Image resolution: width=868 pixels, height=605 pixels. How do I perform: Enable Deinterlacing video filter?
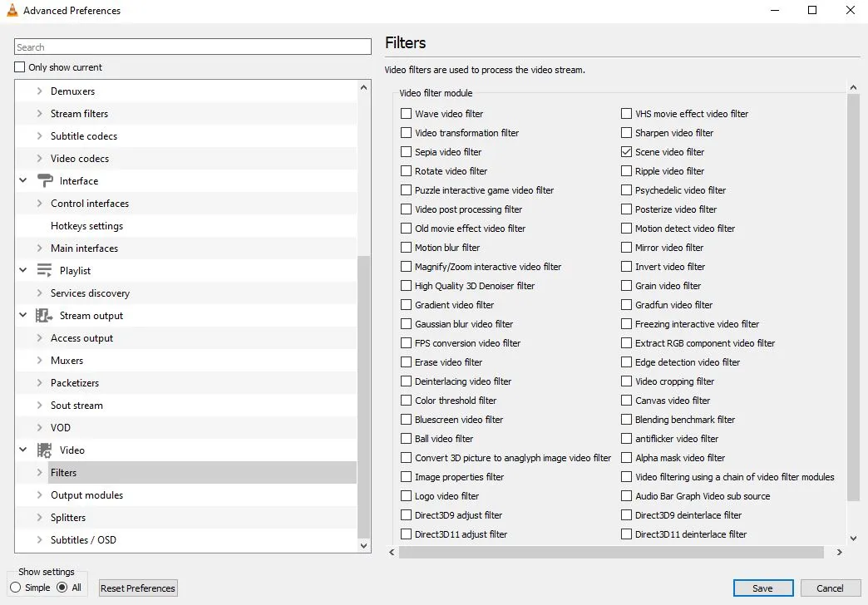coord(406,381)
